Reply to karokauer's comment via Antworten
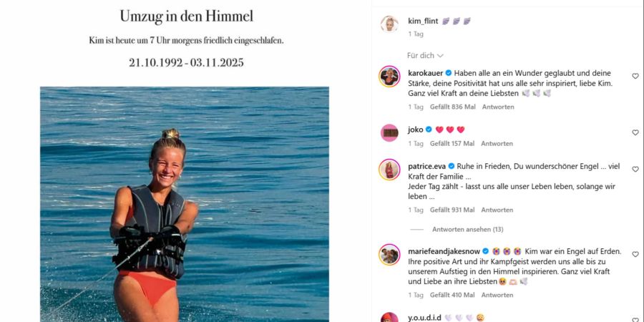The height and width of the screenshot is (322, 644). coord(498,107)
